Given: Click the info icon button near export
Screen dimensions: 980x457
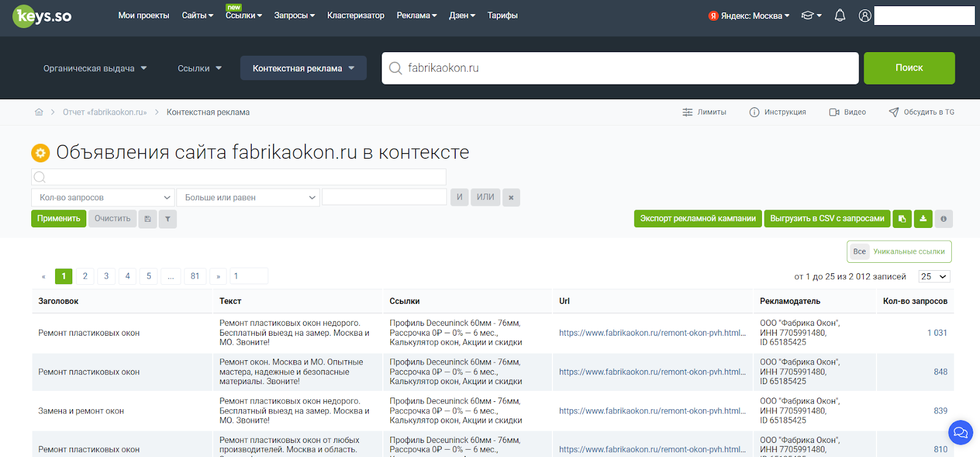Looking at the screenshot, I should (x=943, y=219).
